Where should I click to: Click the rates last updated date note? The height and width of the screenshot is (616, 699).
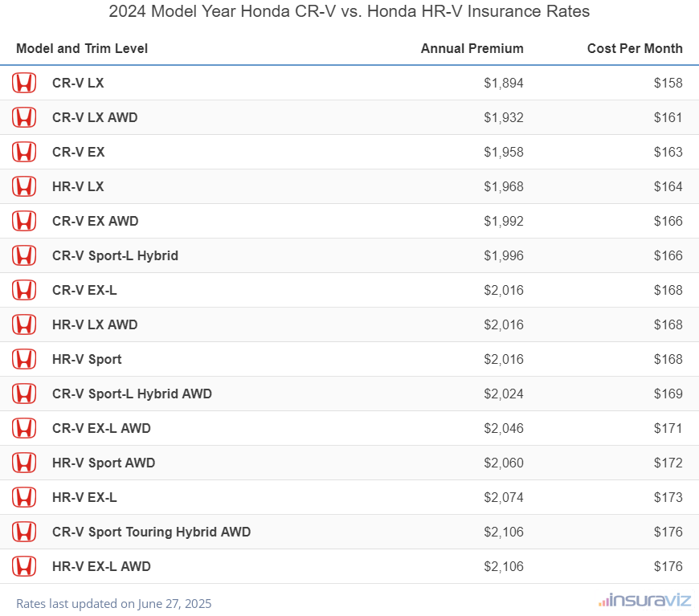click(113, 604)
